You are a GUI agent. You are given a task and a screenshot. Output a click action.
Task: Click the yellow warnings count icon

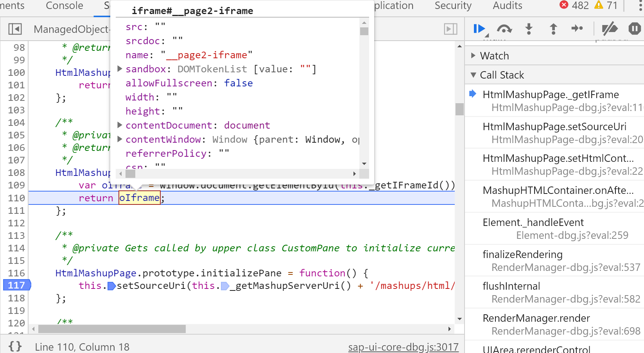pyautogui.click(x=599, y=5)
